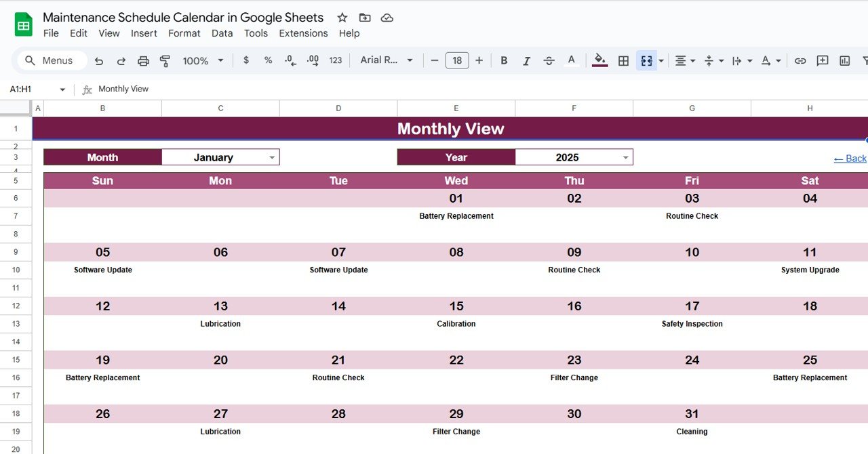868x454 pixels.
Task: Open the Data menu
Action: (x=222, y=33)
